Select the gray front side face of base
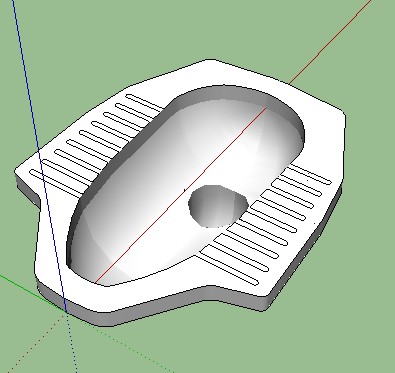The image size is (395, 373). [150, 308]
